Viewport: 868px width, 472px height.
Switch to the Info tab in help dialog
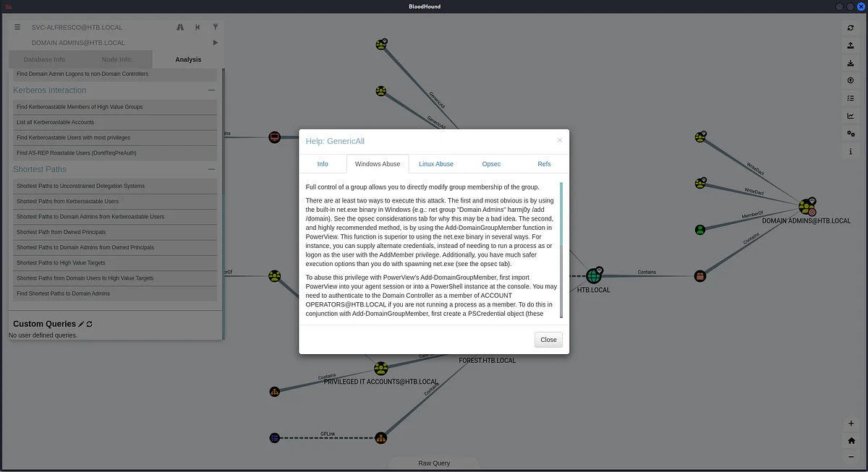click(323, 164)
